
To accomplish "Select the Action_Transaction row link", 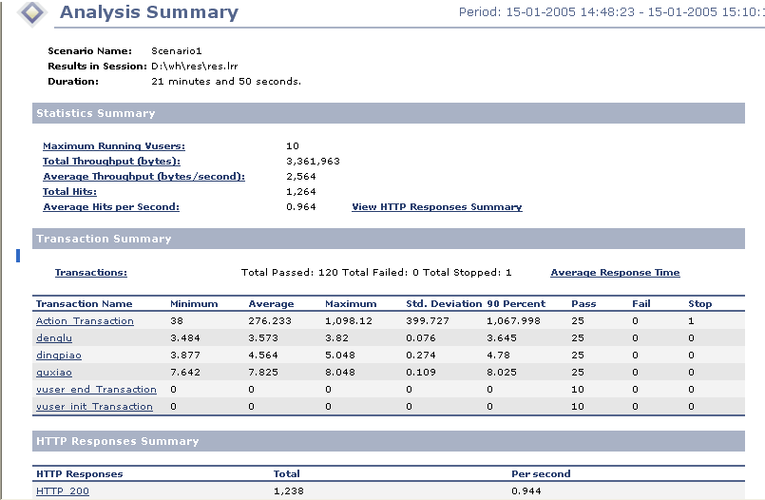I will pyautogui.click(x=84, y=321).
